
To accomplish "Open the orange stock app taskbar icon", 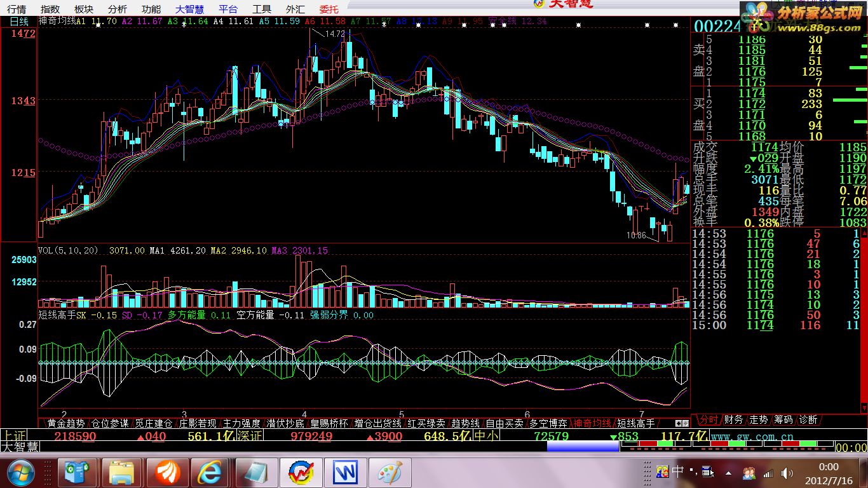I will (x=169, y=473).
